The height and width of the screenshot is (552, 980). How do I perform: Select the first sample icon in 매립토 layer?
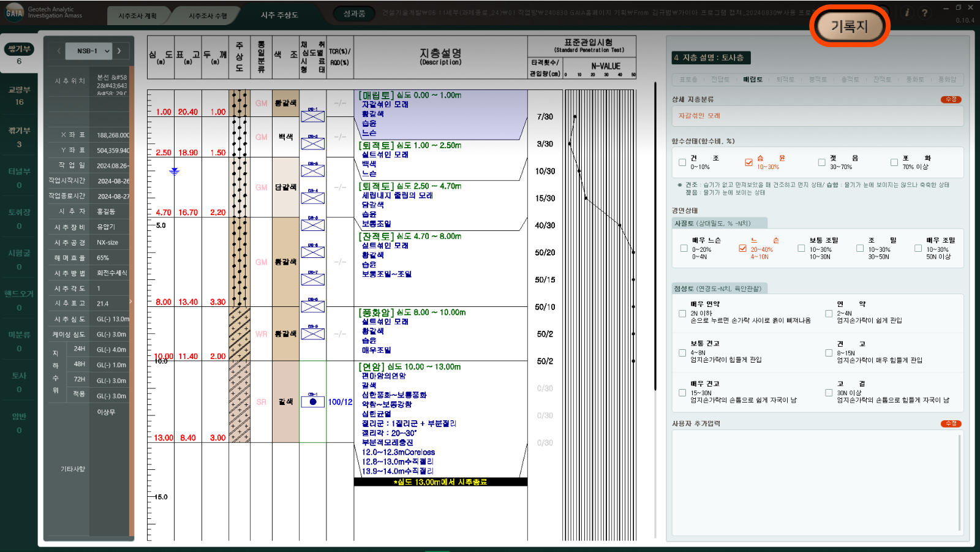tap(312, 115)
